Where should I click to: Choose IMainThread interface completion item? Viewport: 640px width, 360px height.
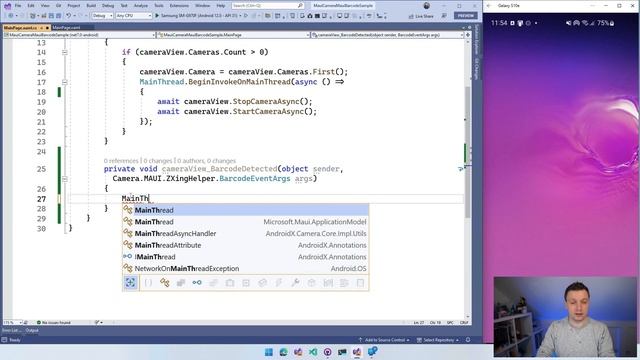(x=245, y=257)
